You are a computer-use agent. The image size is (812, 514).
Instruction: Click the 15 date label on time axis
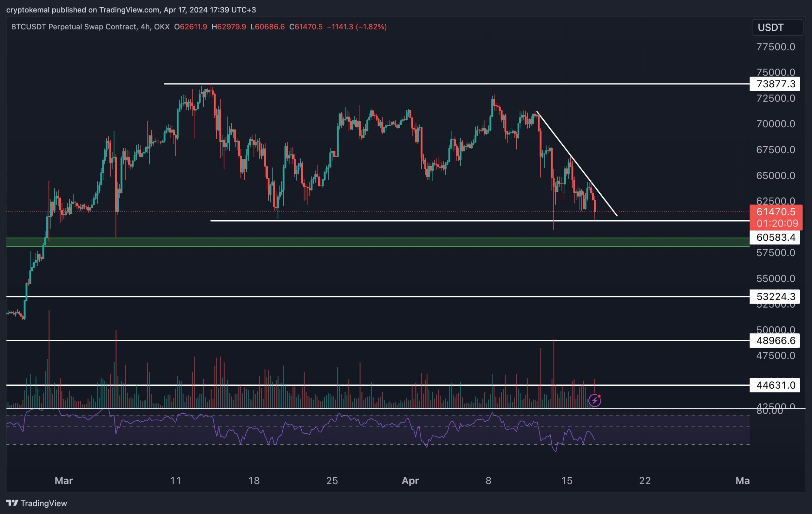566,480
